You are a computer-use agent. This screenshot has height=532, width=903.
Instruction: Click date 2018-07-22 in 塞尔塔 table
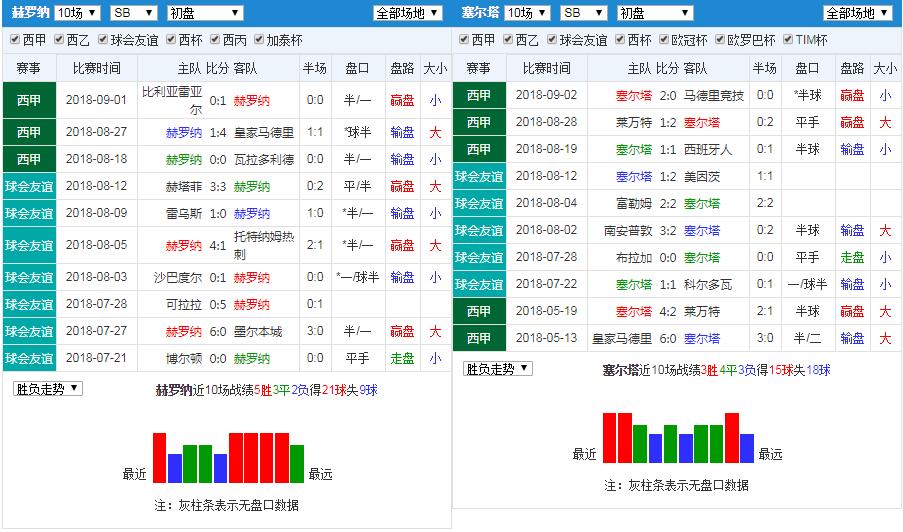click(547, 284)
